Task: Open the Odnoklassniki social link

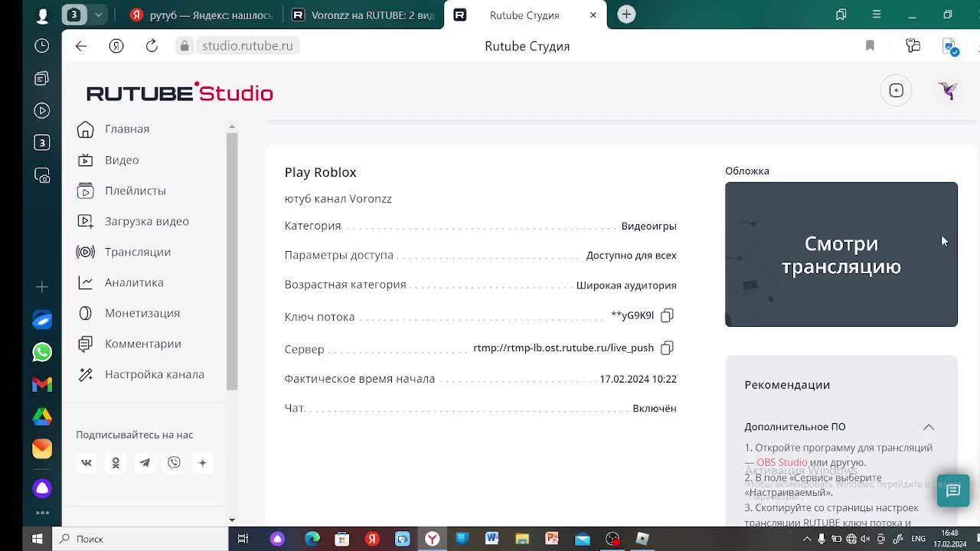Action: (116, 462)
